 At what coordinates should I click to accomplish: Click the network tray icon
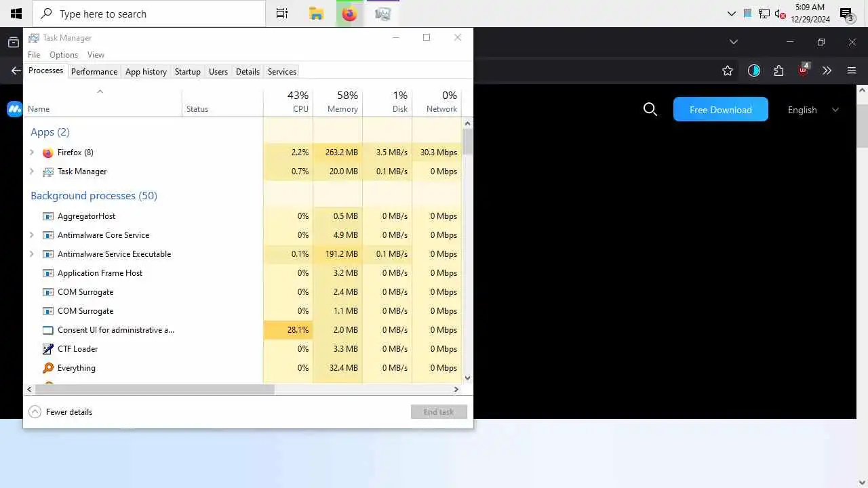pos(764,14)
